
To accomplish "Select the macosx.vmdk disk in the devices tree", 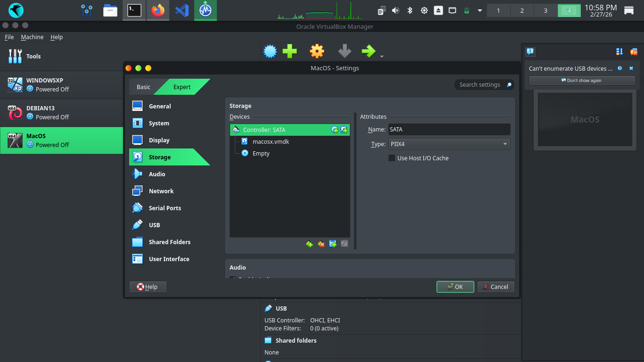I will [271, 141].
